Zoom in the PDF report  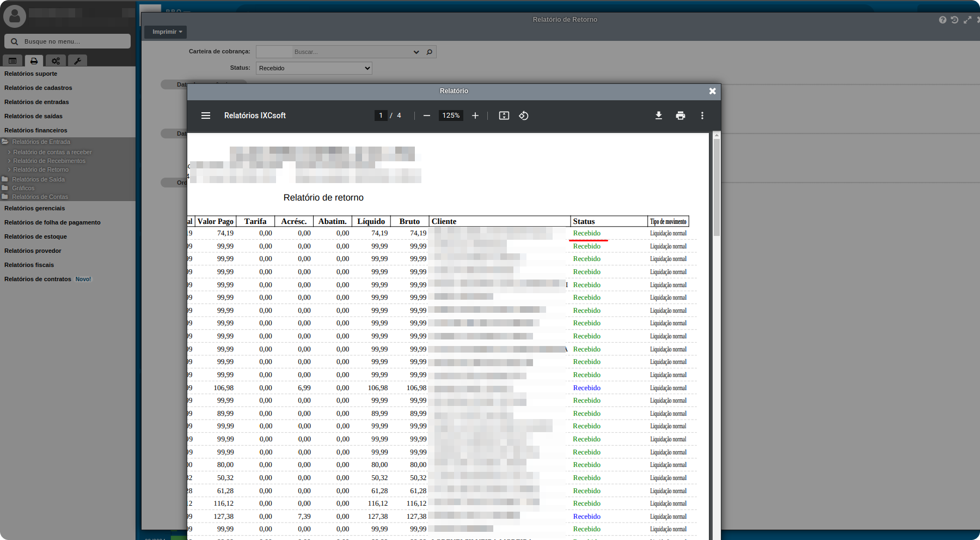point(475,116)
